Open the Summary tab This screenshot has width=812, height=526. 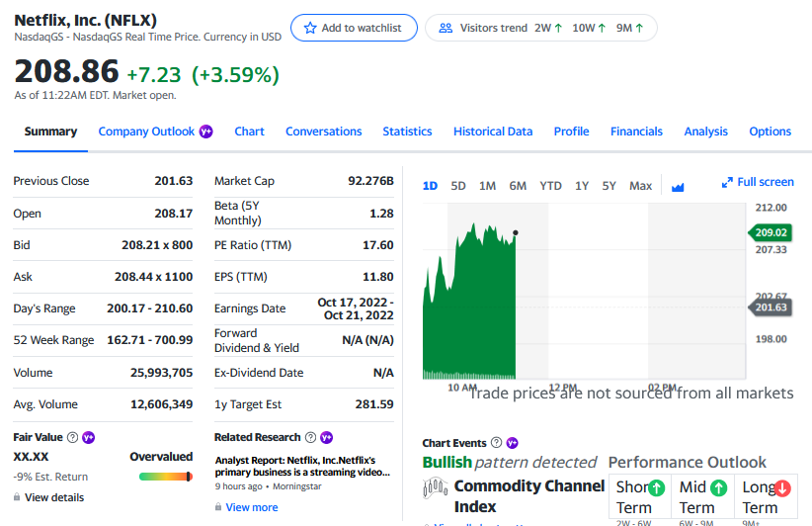[x=50, y=131]
